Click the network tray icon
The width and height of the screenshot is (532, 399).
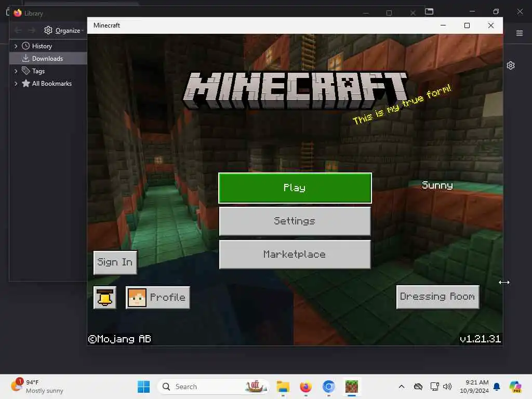[435, 387]
